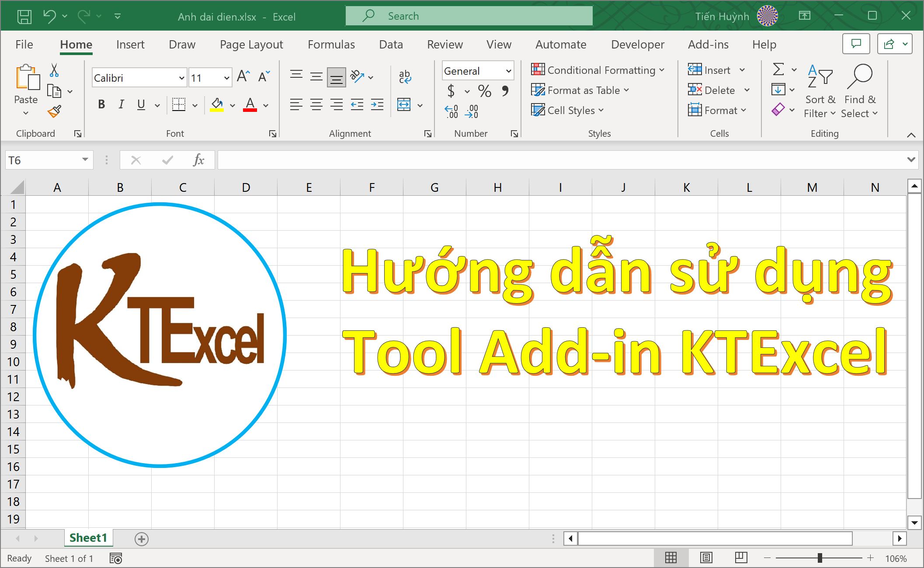Viewport: 924px width, 568px height.
Task: Increase decimal places
Action: [x=452, y=111]
